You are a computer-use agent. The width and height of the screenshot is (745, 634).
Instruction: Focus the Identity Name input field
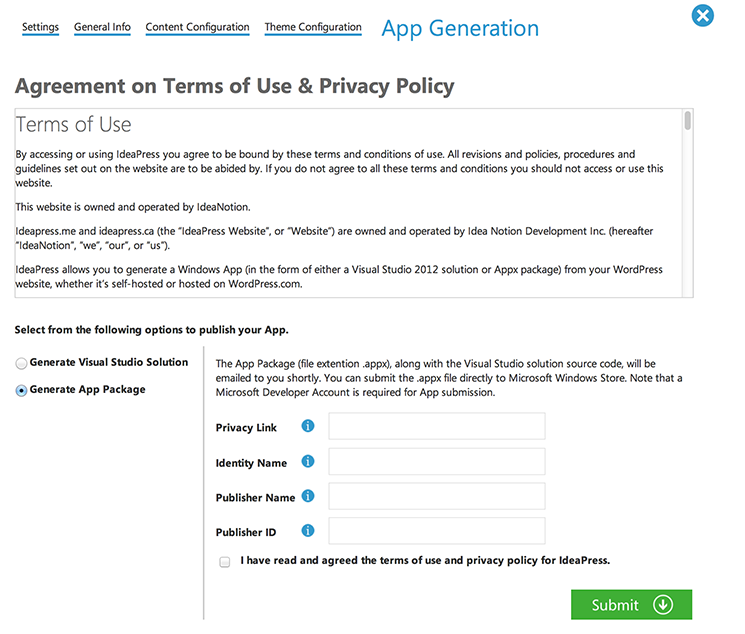(x=437, y=461)
